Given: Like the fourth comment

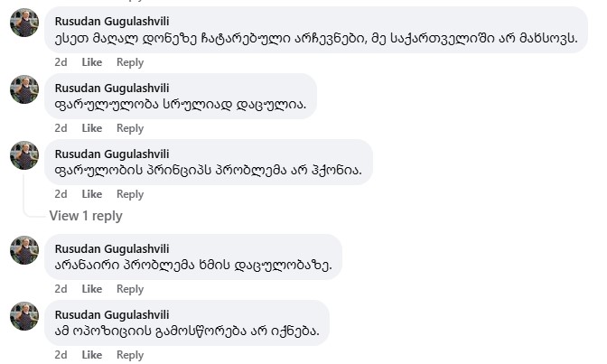Looking at the screenshot, I should [92, 289].
